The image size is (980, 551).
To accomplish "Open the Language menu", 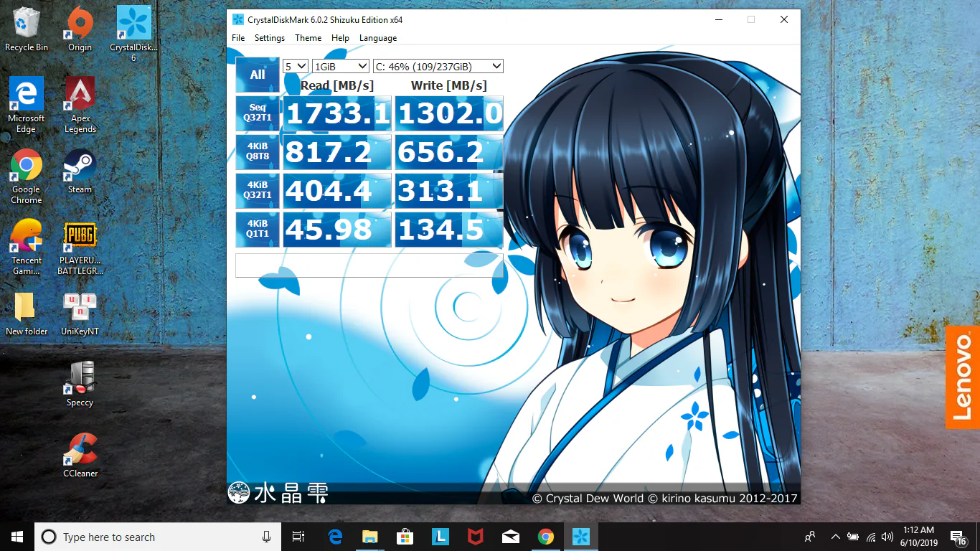I will (378, 38).
